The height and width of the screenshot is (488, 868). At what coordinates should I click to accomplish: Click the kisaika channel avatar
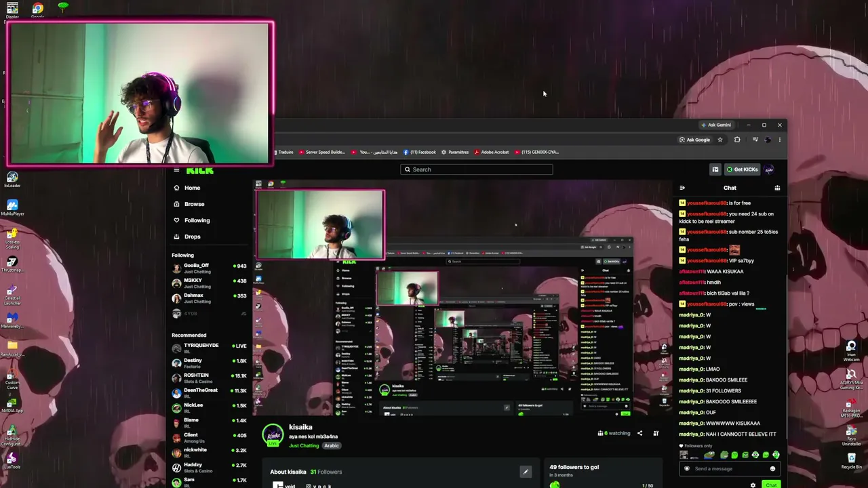[273, 435]
